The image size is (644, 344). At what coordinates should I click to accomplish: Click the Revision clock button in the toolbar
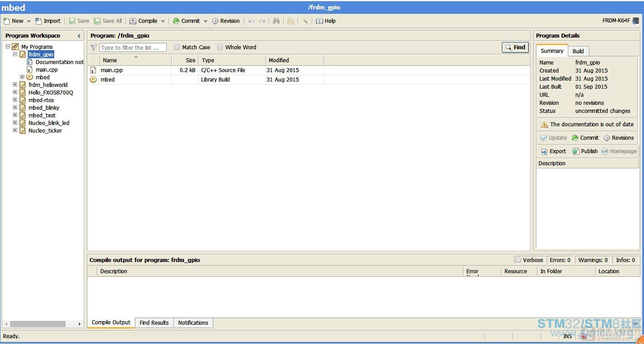[x=226, y=21]
